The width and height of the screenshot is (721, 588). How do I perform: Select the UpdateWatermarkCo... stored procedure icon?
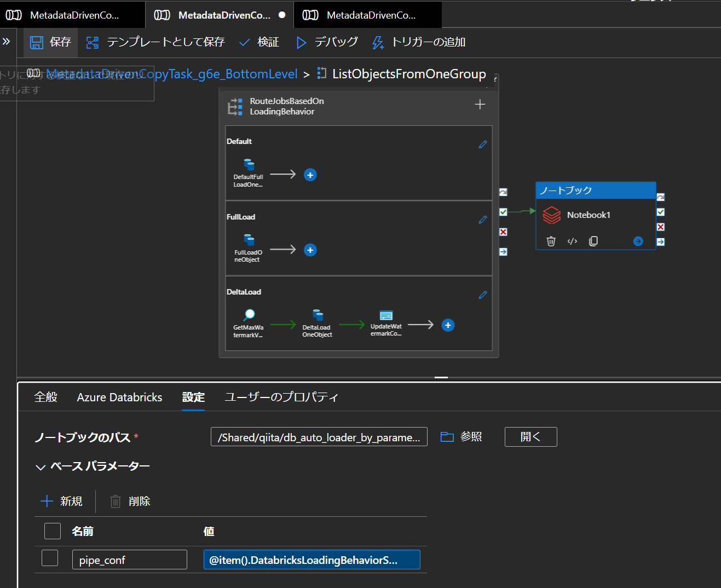pos(386,315)
